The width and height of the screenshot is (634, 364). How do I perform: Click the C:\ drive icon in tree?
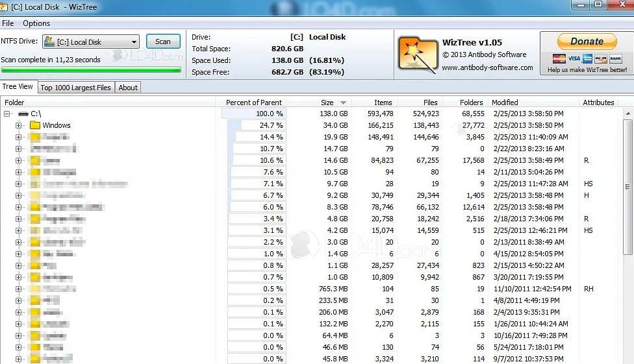[23, 114]
